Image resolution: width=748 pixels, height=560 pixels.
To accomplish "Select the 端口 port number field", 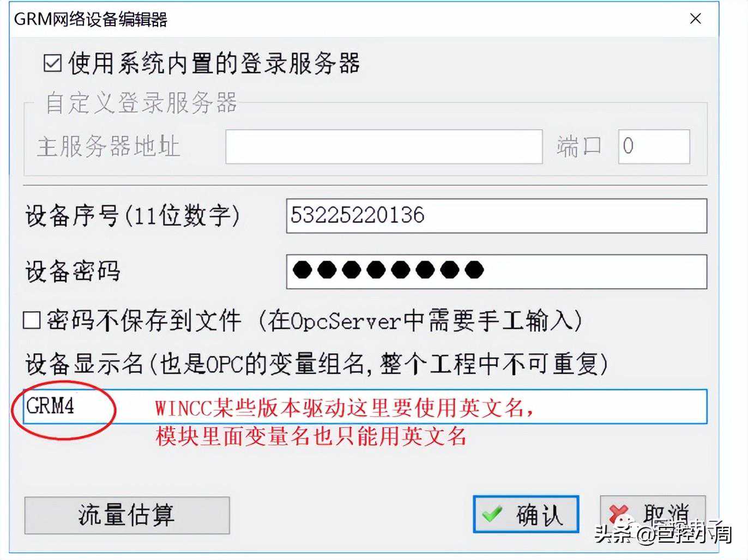I will pos(654,147).
